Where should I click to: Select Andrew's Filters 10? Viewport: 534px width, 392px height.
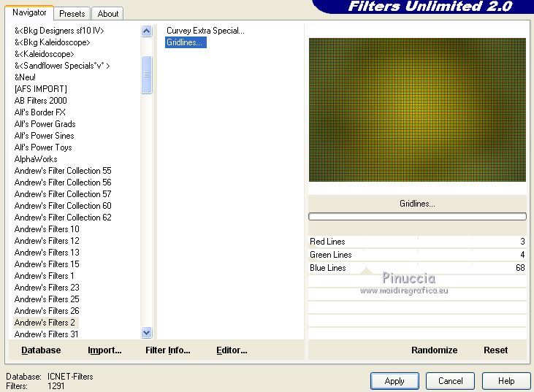[x=47, y=229]
